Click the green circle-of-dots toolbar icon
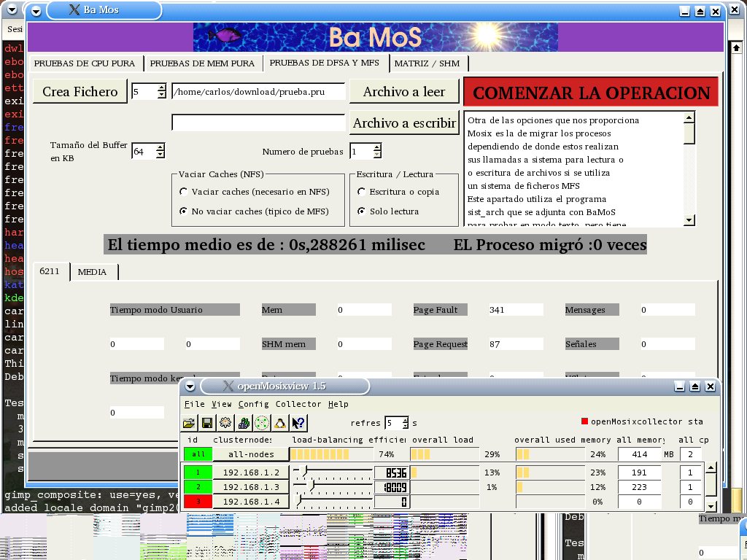This screenshot has height=560, width=747. (261, 423)
